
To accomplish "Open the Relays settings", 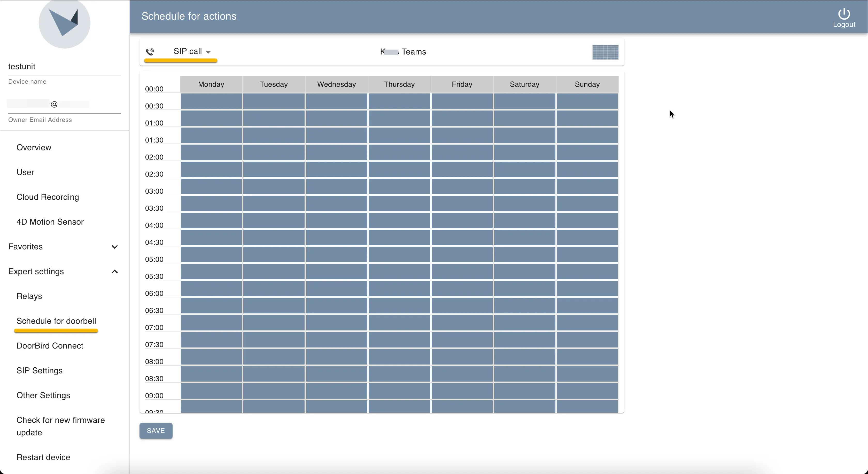I will point(29,296).
